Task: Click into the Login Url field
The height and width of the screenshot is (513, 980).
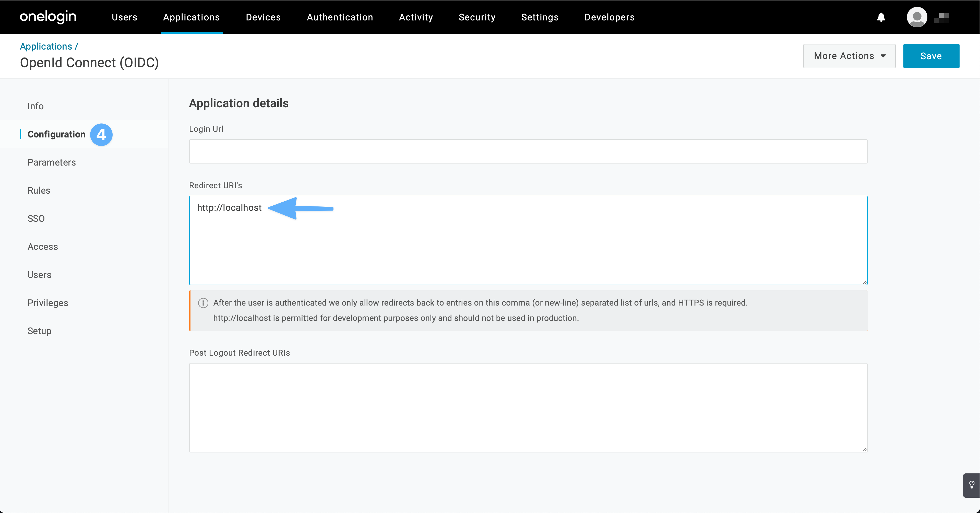Action: point(528,151)
